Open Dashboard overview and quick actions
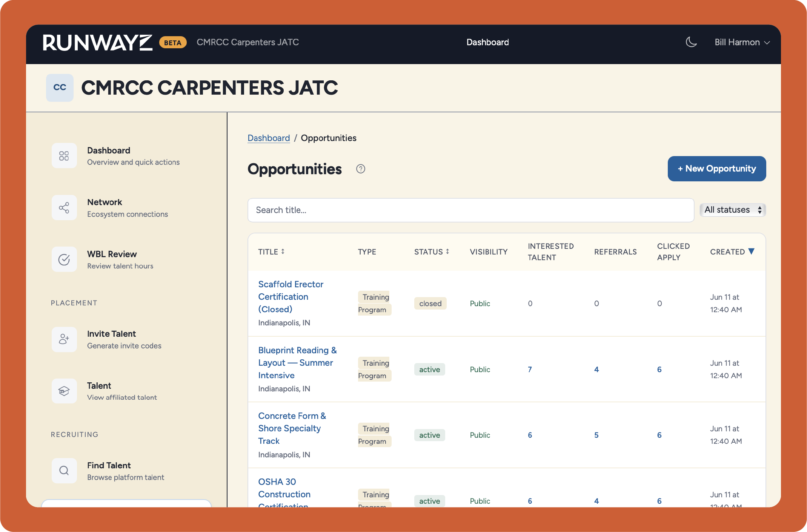Screen dimensions: 807x532 [126, 156]
